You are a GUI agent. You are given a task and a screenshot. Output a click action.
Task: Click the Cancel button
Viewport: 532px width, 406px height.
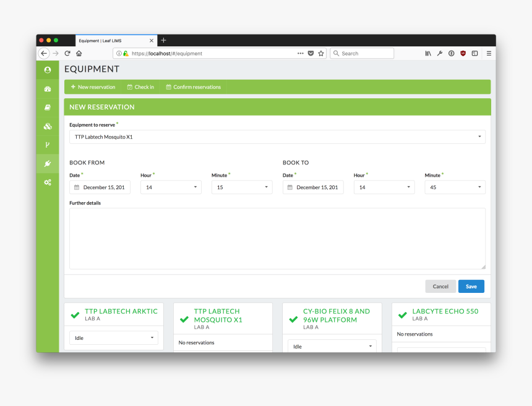pos(440,287)
